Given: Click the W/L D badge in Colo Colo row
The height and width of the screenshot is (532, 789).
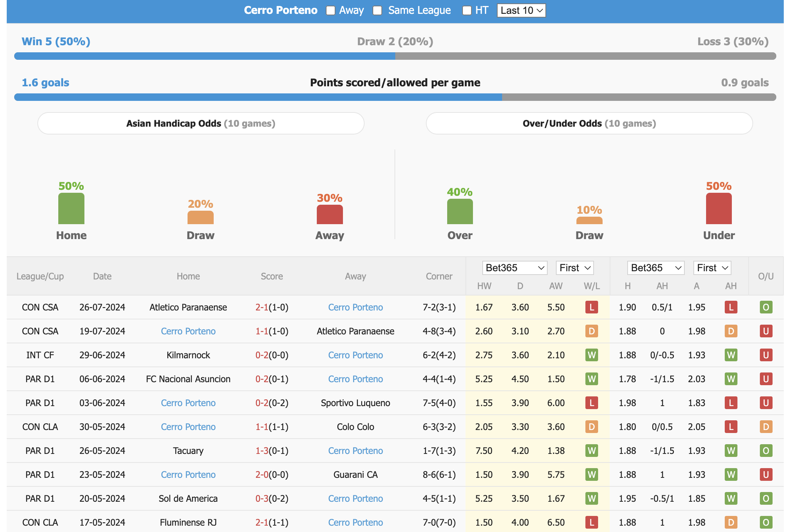Looking at the screenshot, I should (592, 427).
